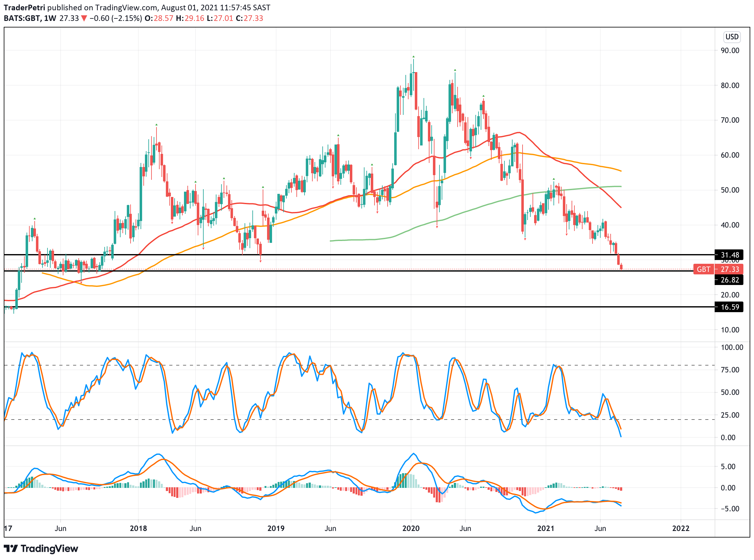754x560 pixels.
Task: Click the 2021 label on the time axis
Action: coord(546,528)
